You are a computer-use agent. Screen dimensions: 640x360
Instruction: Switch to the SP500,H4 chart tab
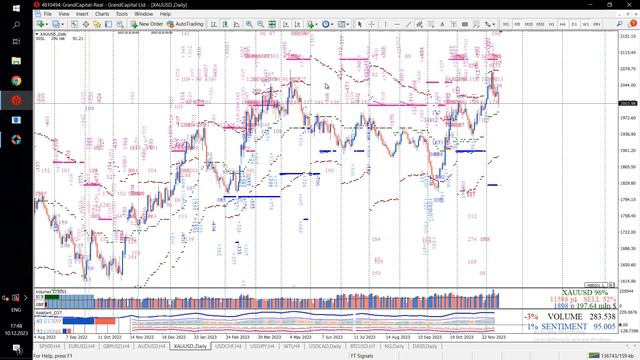49,346
